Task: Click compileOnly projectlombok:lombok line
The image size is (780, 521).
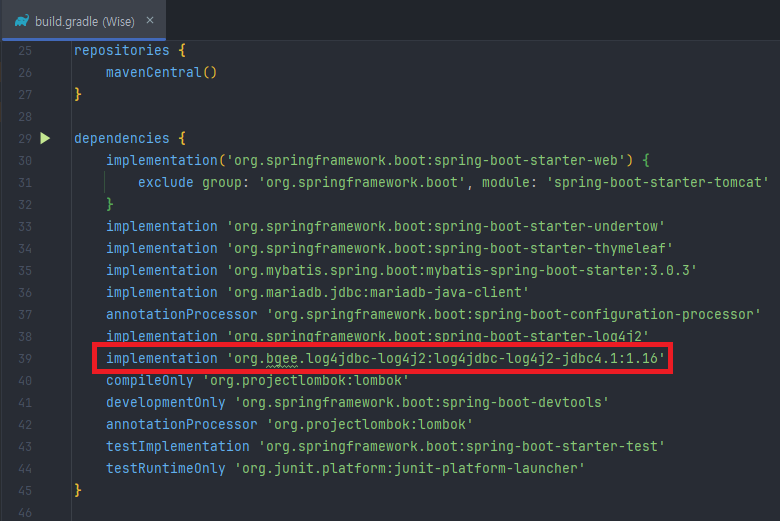Action: click(258, 380)
